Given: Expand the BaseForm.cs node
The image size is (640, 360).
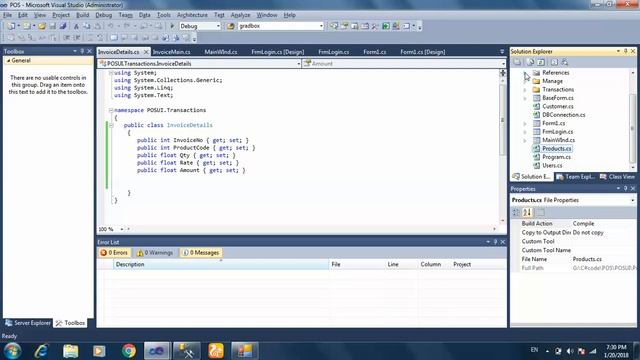Looking at the screenshot, I should coord(525,98).
